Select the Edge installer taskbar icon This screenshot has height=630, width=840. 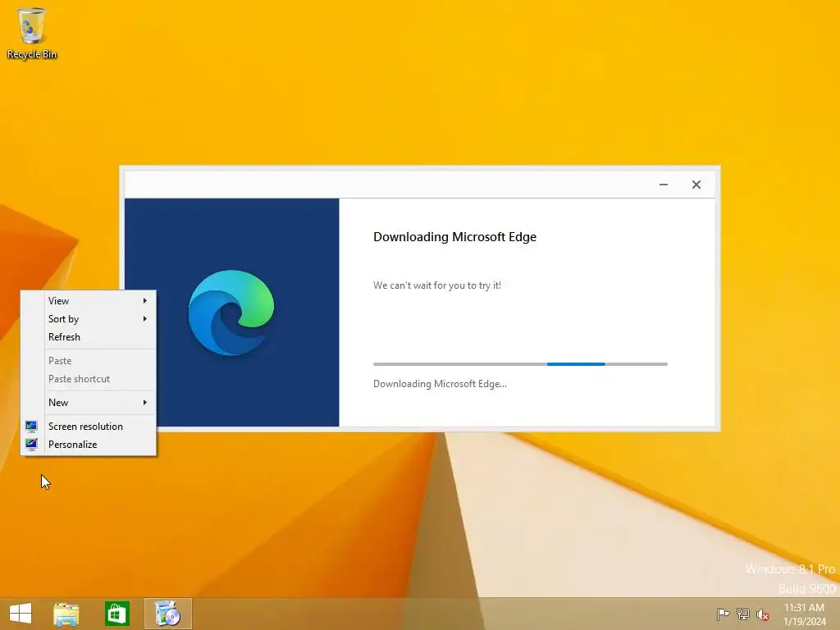(167, 614)
